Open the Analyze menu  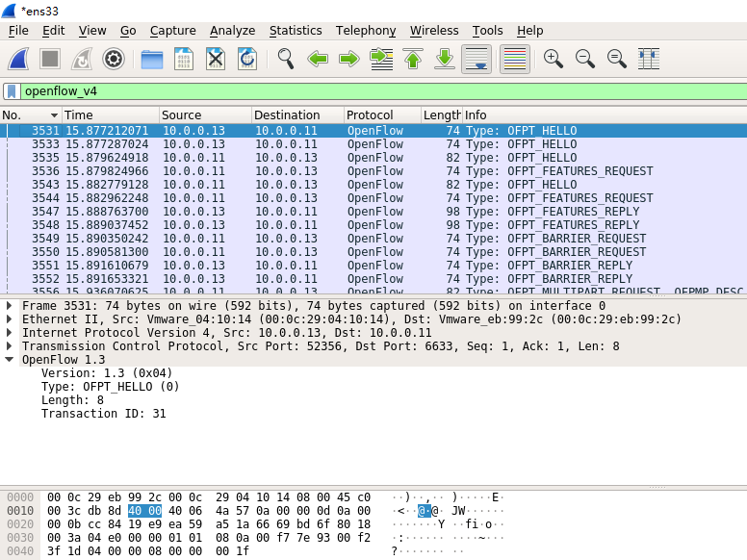click(233, 31)
